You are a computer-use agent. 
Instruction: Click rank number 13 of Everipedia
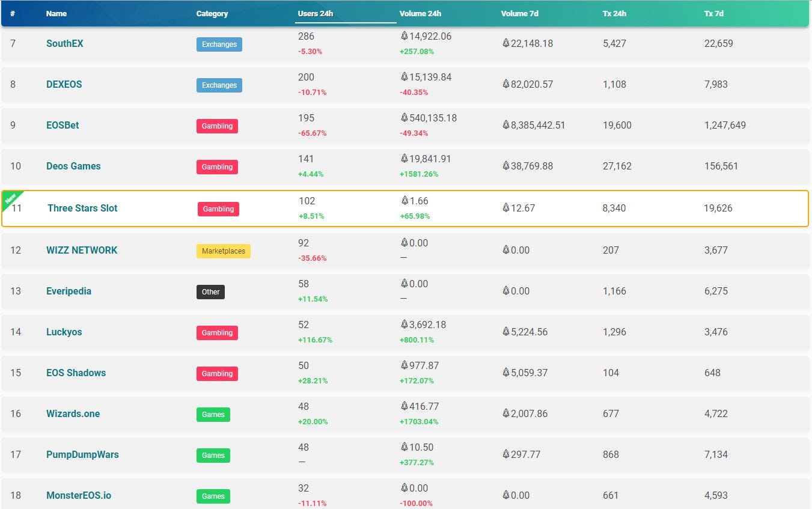(16, 291)
